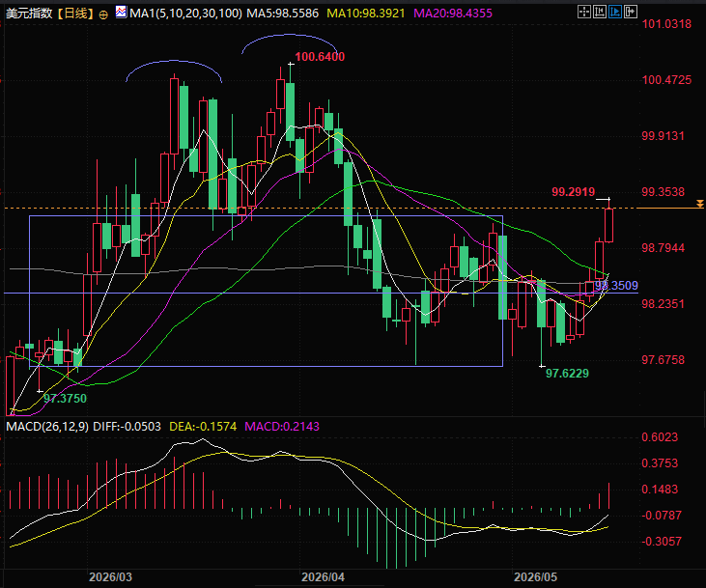The width and height of the screenshot is (706, 588).
Task: Click the 97.6229 low price label
Action: coord(567,374)
